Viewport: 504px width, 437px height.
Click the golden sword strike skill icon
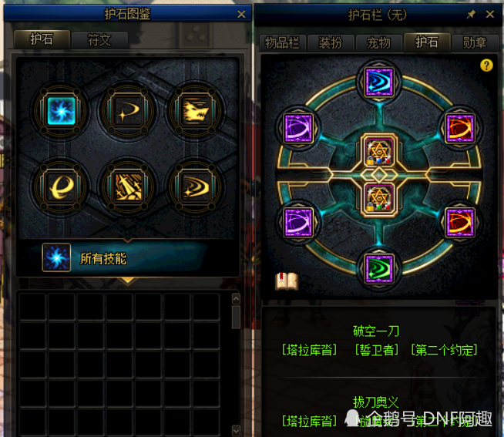tap(128, 187)
